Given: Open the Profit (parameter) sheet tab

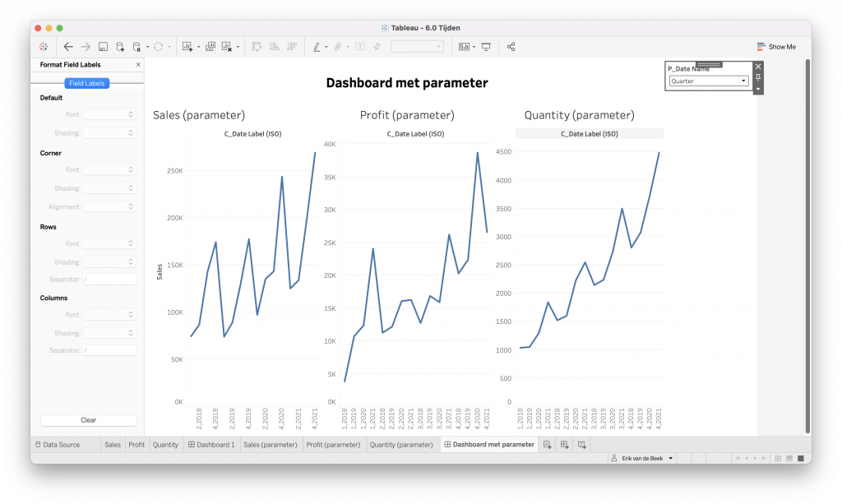Looking at the screenshot, I should click(333, 445).
